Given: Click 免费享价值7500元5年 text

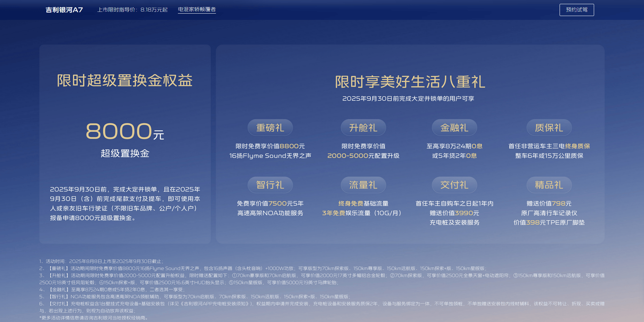Looking at the screenshot, I should 270,204.
